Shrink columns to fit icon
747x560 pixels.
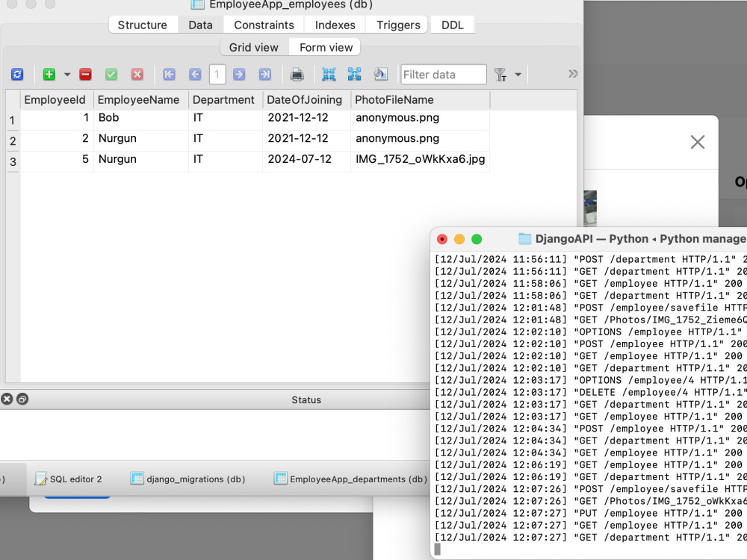329,74
